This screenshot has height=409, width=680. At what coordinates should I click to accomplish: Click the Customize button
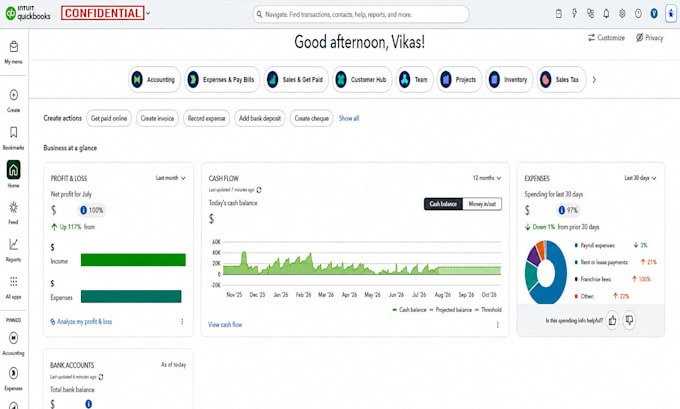click(x=606, y=38)
